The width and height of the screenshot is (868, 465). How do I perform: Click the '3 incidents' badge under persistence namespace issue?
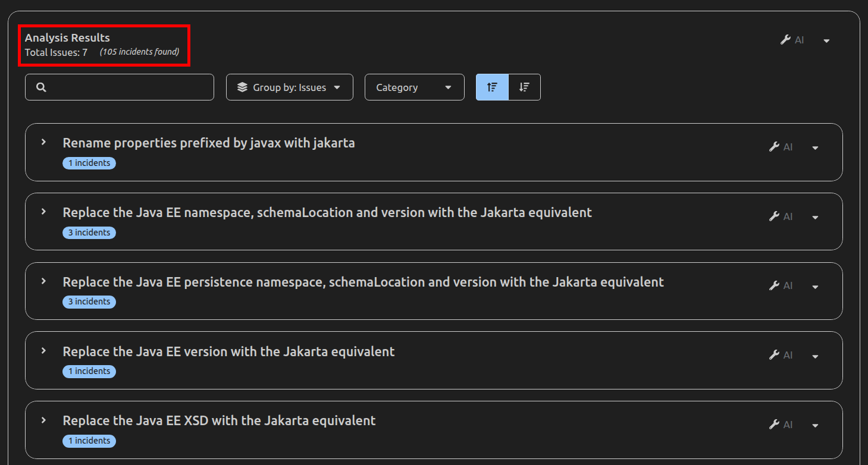pos(89,301)
